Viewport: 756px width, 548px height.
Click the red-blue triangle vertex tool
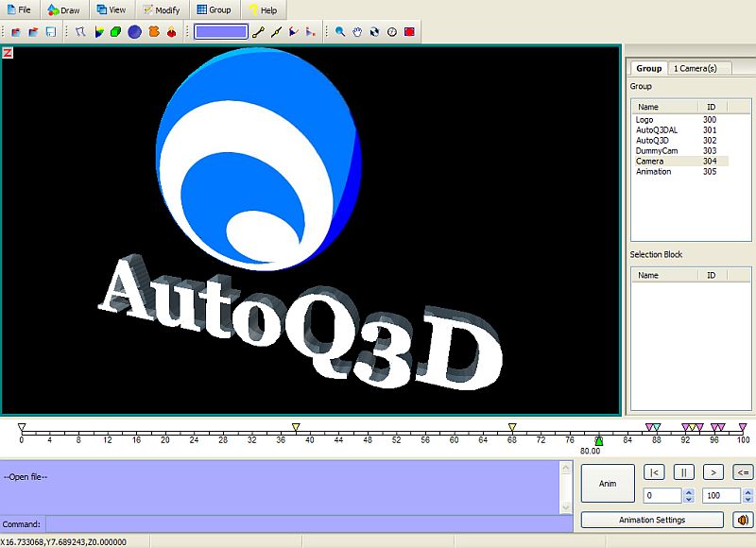(x=293, y=32)
